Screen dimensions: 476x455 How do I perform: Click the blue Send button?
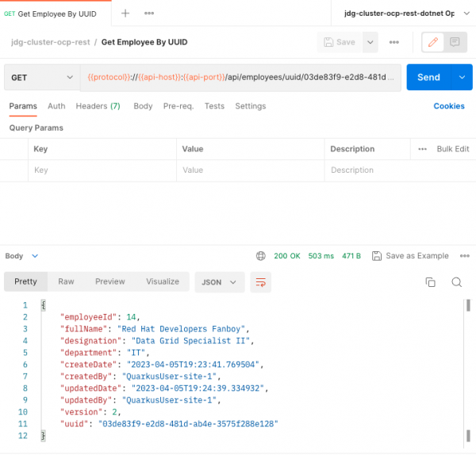click(x=428, y=78)
